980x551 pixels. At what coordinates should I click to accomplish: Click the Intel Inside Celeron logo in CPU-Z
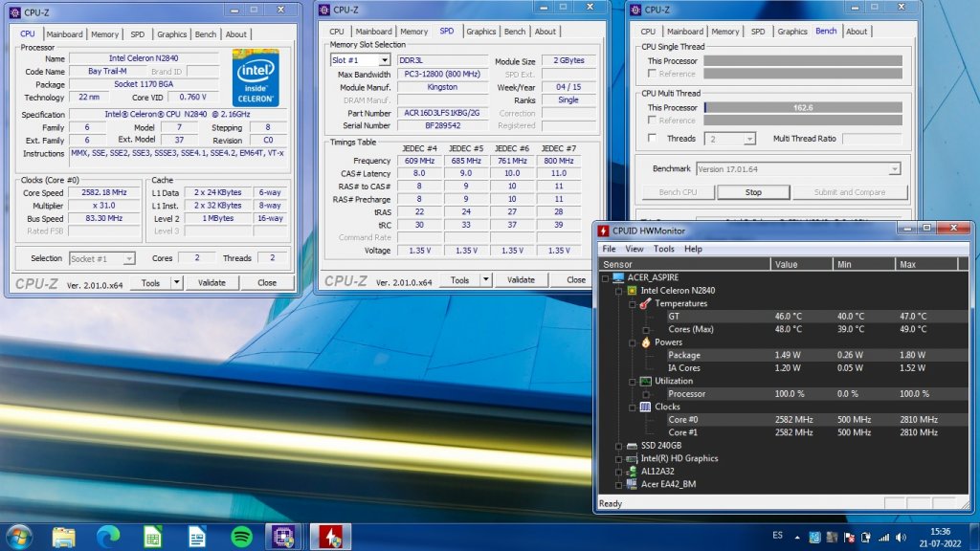(x=256, y=77)
